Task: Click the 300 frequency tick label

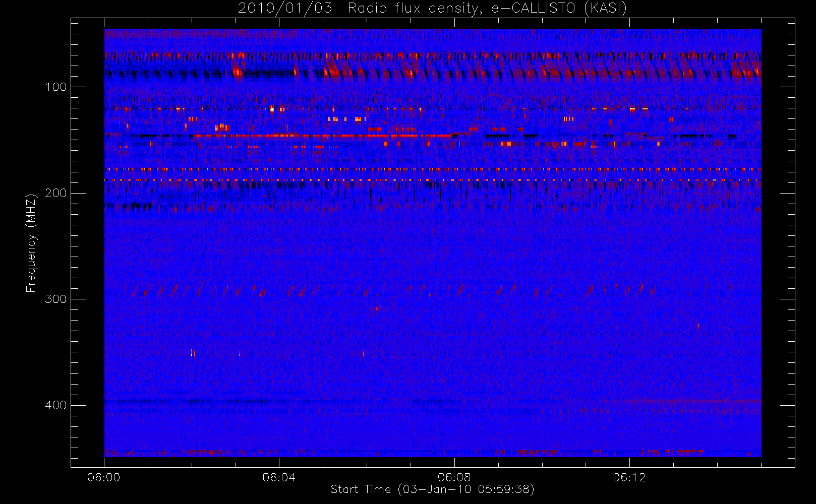Action: coord(56,299)
